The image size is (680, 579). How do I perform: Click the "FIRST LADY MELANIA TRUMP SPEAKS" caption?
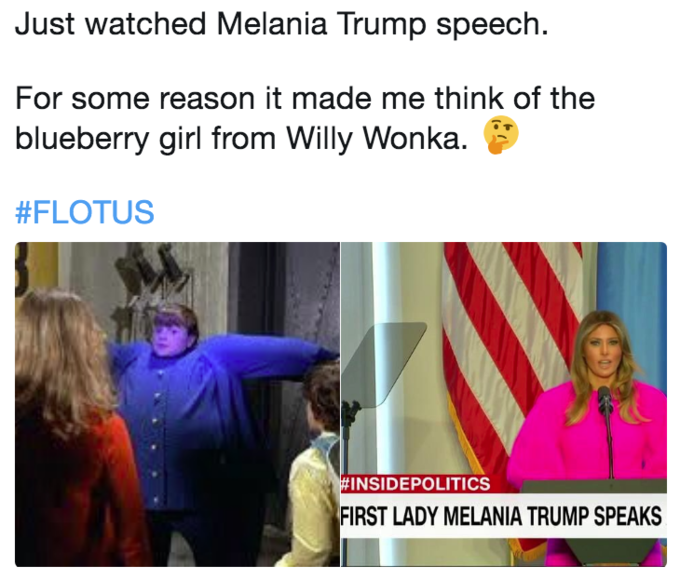click(x=501, y=516)
